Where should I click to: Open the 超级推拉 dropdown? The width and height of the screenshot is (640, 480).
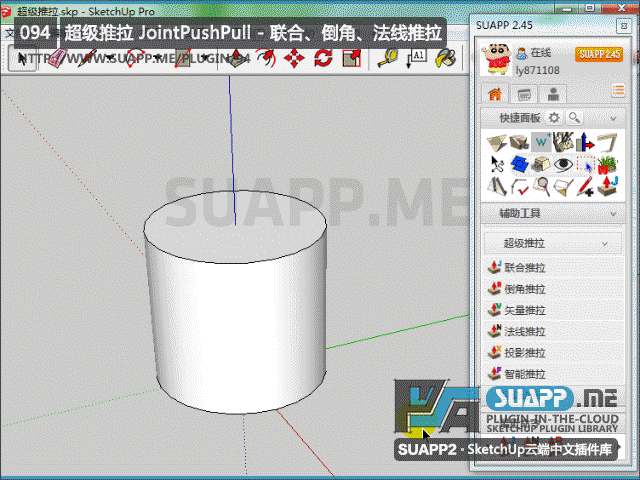pos(553,244)
